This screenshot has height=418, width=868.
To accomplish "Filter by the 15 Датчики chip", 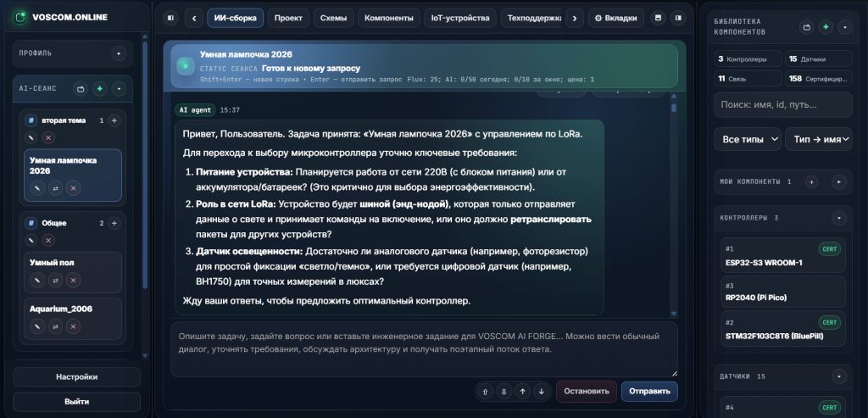I will click(x=819, y=59).
